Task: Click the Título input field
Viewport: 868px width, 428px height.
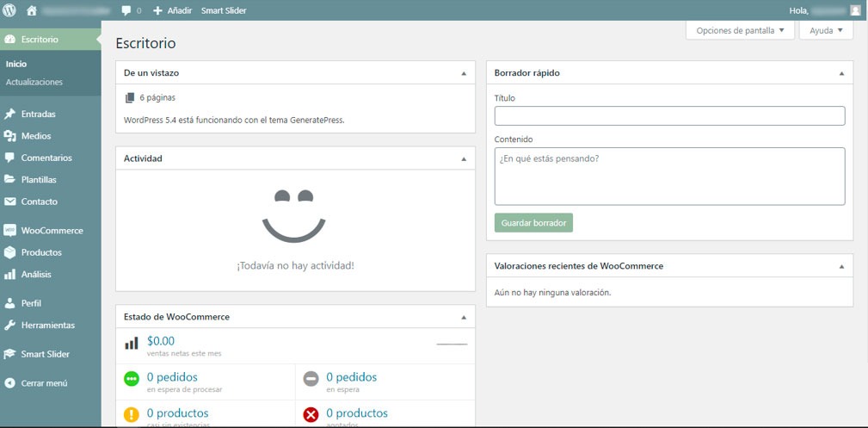Action: [669, 116]
